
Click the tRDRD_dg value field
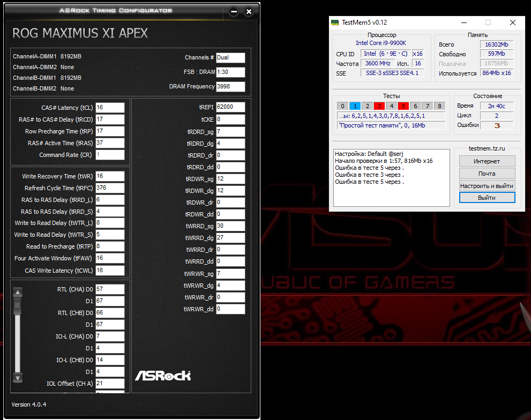[x=230, y=144]
